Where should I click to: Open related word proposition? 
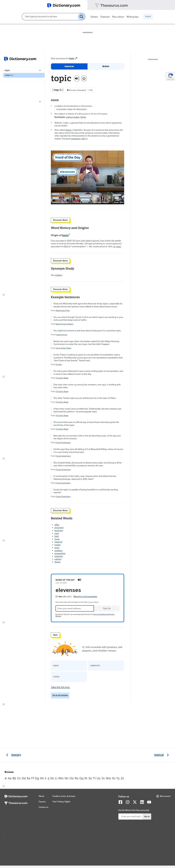(60, 553)
